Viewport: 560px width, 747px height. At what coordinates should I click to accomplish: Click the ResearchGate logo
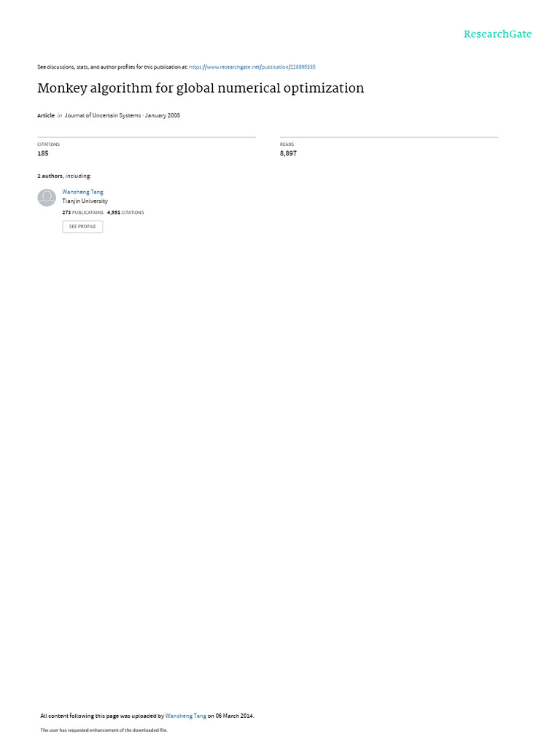coord(497,34)
